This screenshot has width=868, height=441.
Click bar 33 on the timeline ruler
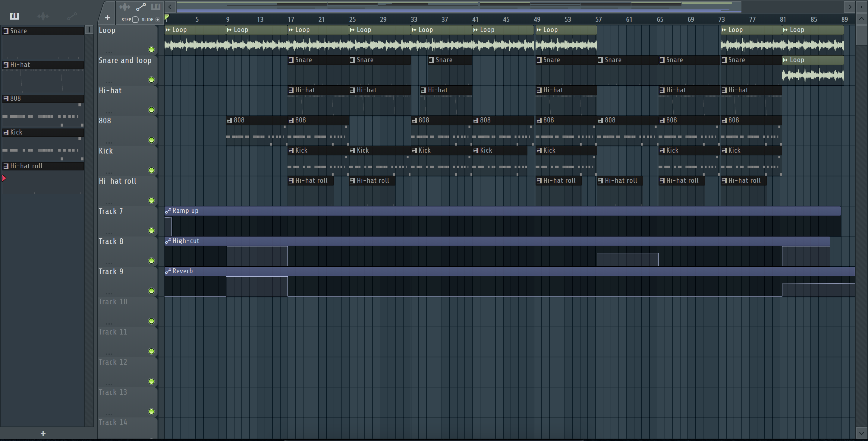tap(414, 20)
